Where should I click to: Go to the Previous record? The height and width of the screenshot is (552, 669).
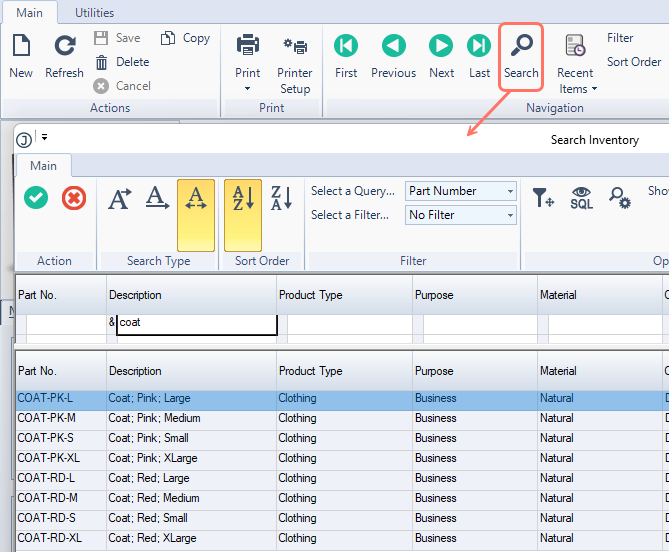point(393,56)
